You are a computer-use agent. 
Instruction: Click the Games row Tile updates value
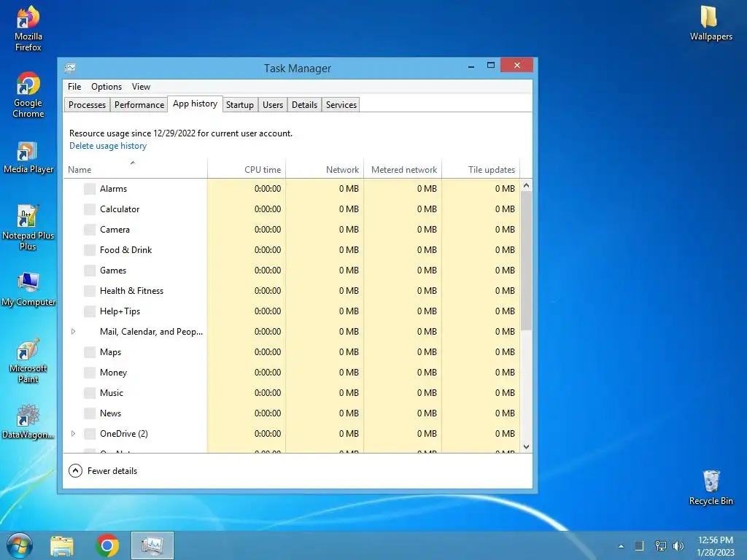coord(505,271)
